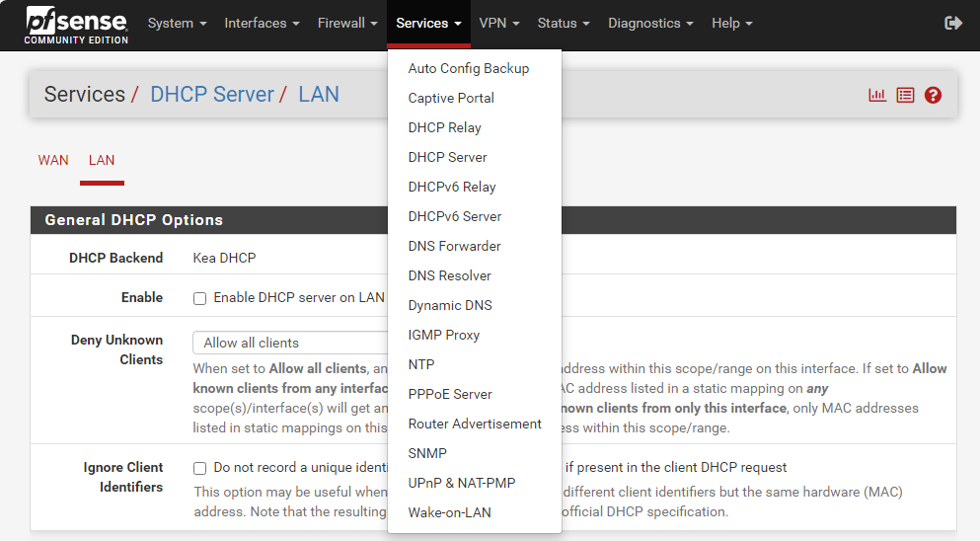
Task: Expand the System menu
Action: click(177, 23)
